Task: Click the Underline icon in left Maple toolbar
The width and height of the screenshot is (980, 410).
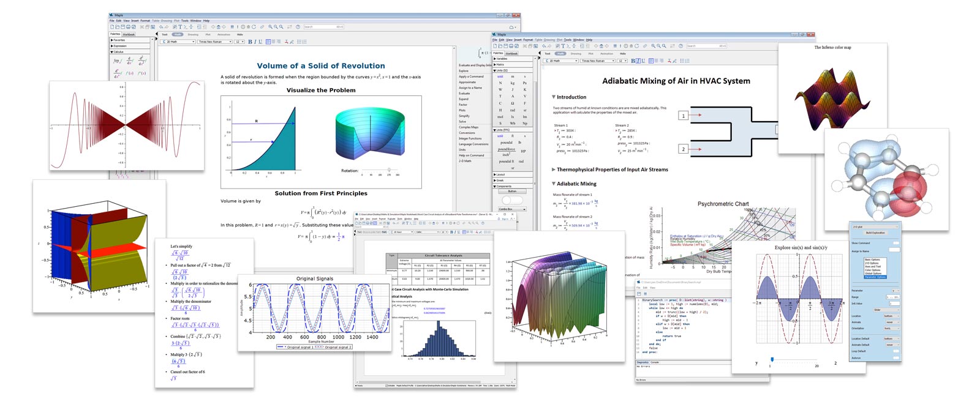Action: click(260, 42)
